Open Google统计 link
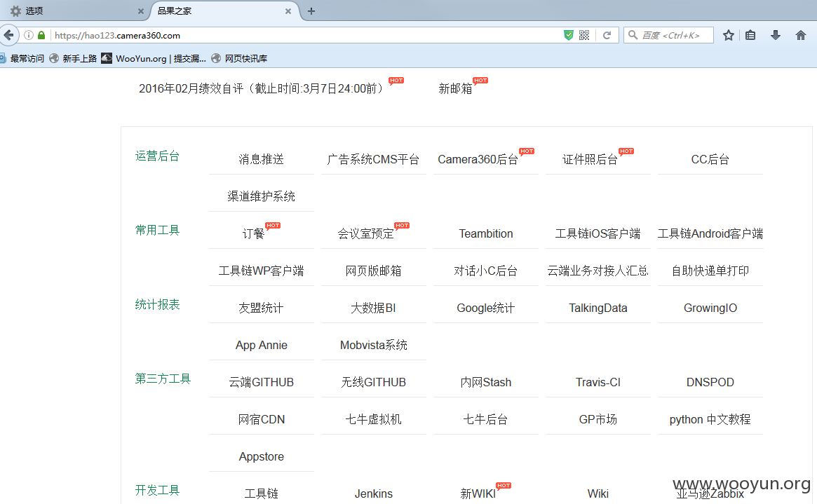This screenshot has width=817, height=504. point(485,308)
